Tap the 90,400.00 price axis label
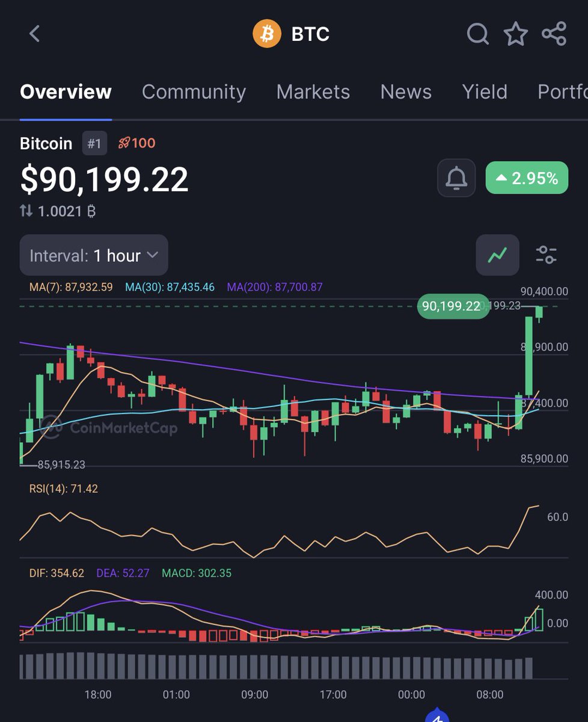Screen dimensions: 588x722 click(544, 291)
